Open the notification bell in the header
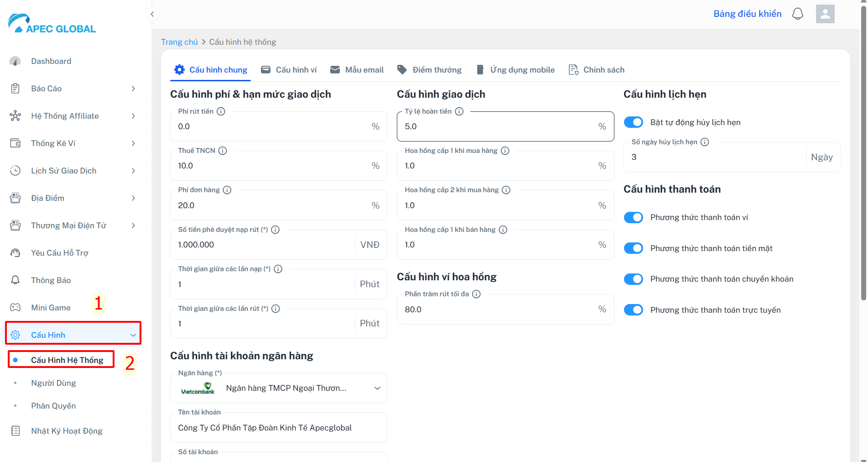This screenshot has height=462, width=868. (797, 14)
